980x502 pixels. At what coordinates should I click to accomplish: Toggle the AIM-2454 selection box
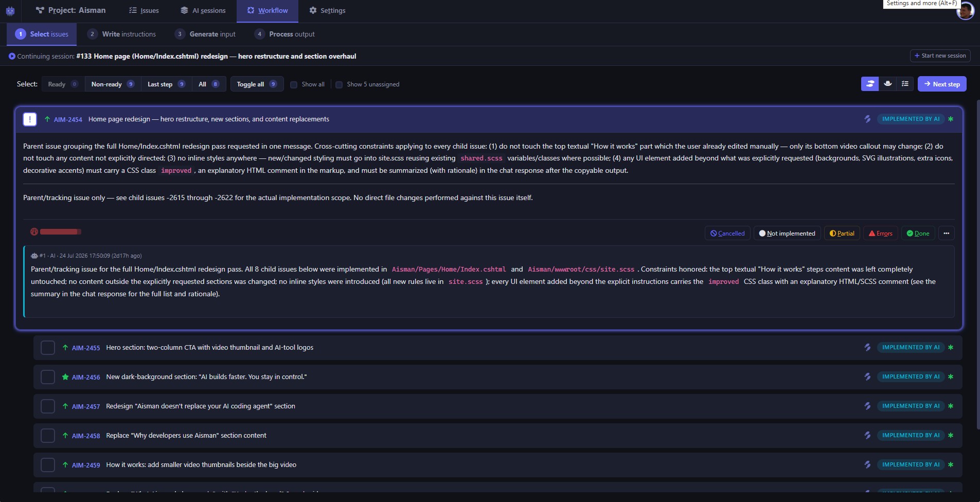[x=30, y=119]
